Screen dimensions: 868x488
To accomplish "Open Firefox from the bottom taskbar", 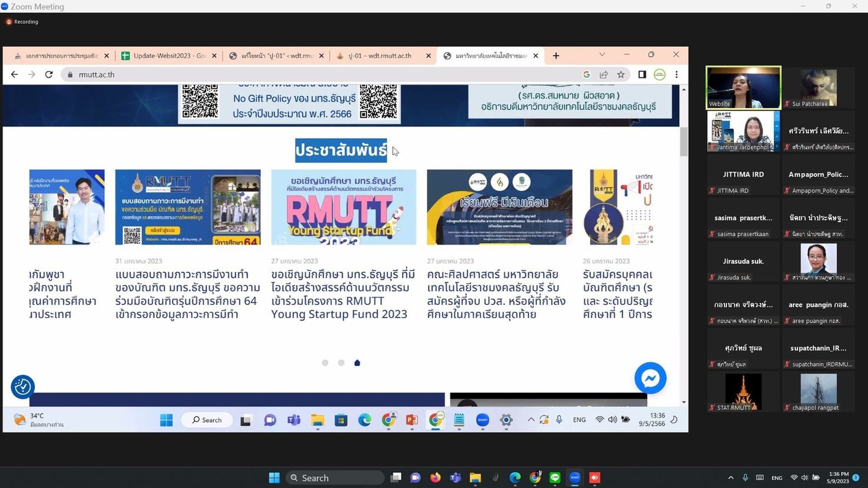I will coord(435,478).
